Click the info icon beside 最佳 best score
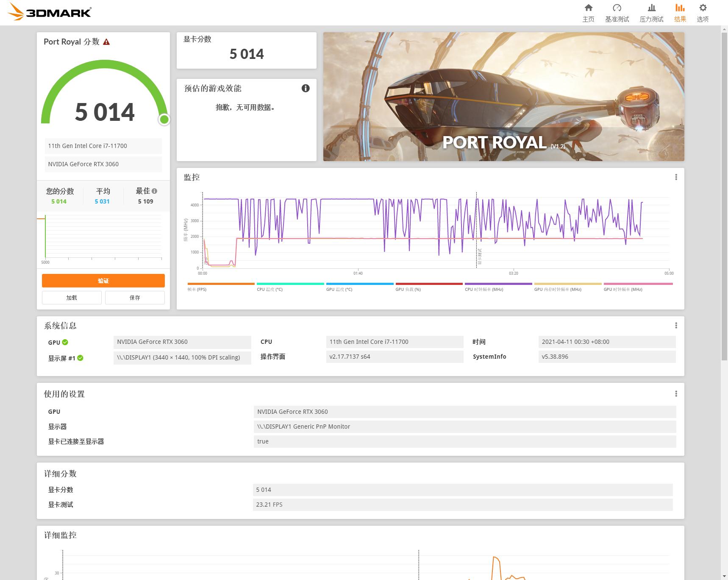The width and height of the screenshot is (728, 580). tap(154, 191)
